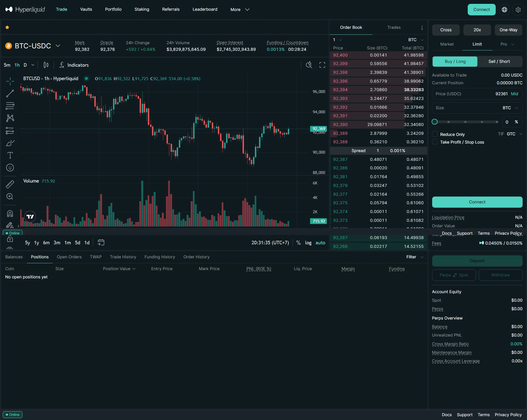This screenshot has width=527, height=420.
Task: Select the trend line drawing tool
Action: 10,93
